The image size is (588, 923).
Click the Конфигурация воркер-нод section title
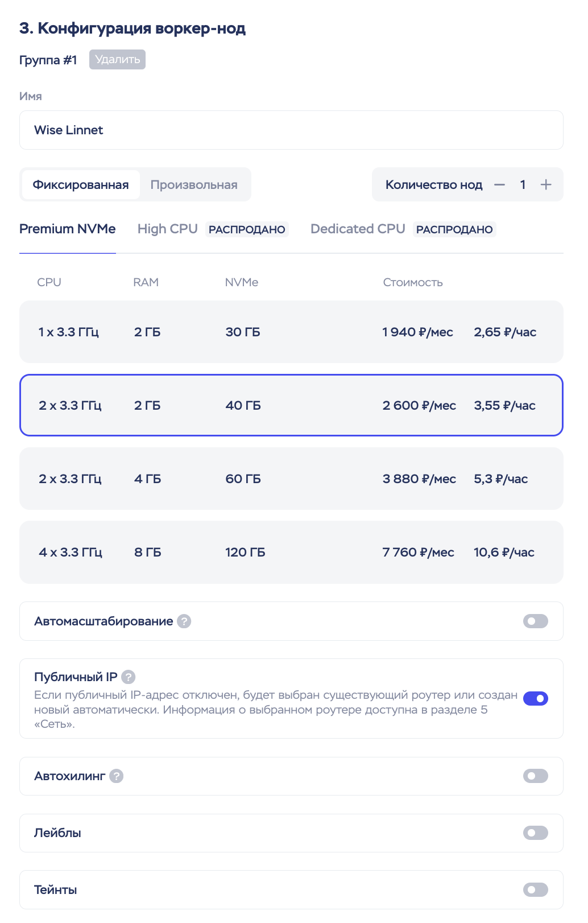tap(132, 28)
